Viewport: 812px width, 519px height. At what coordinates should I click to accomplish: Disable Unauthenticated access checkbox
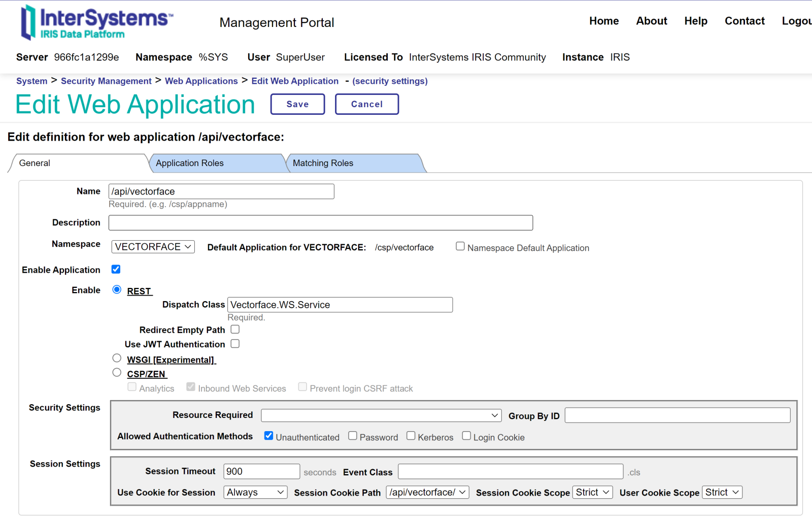269,436
